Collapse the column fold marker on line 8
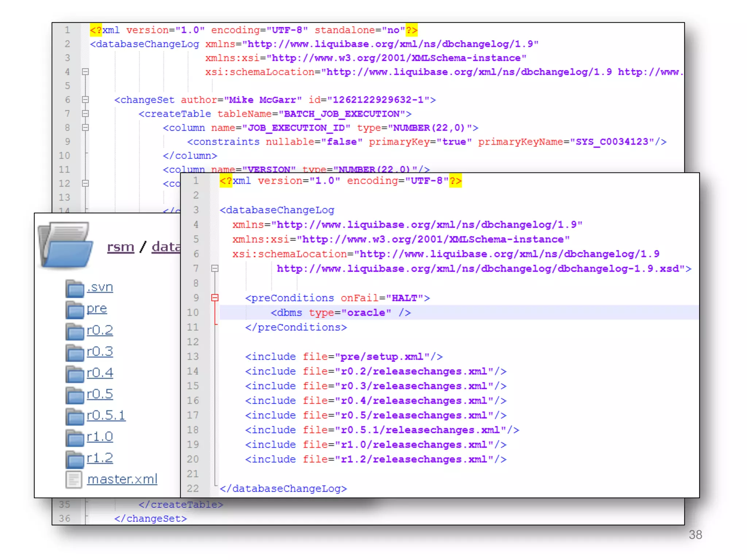 point(85,128)
